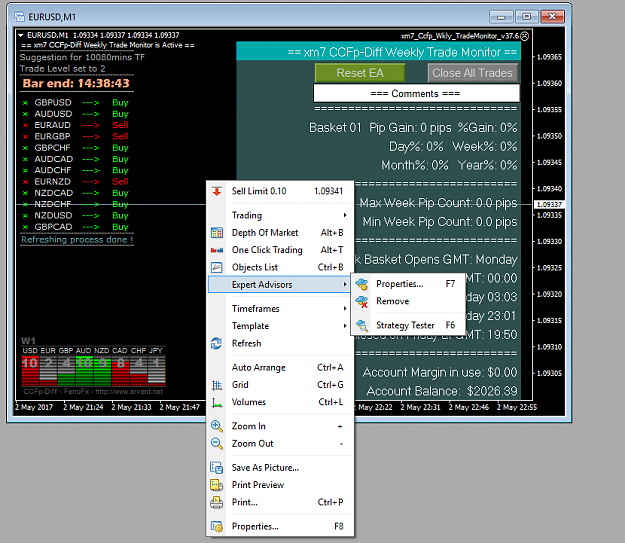Choose Sell Limit 0.10 at 1.09341
This screenshot has width=625, height=543.
[x=280, y=191]
